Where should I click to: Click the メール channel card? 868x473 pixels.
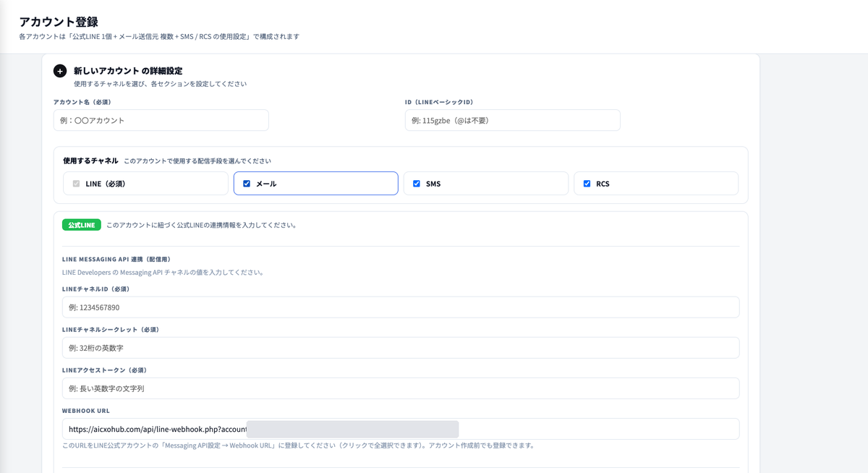[316, 184]
